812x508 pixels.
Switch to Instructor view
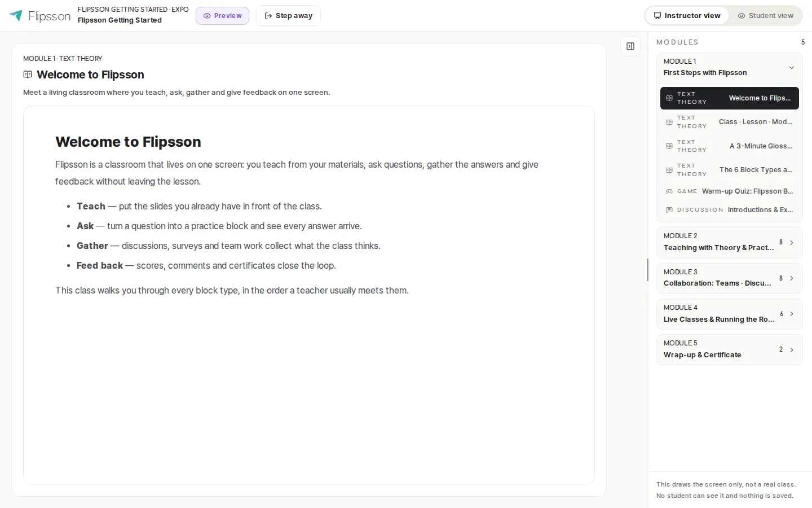point(687,16)
